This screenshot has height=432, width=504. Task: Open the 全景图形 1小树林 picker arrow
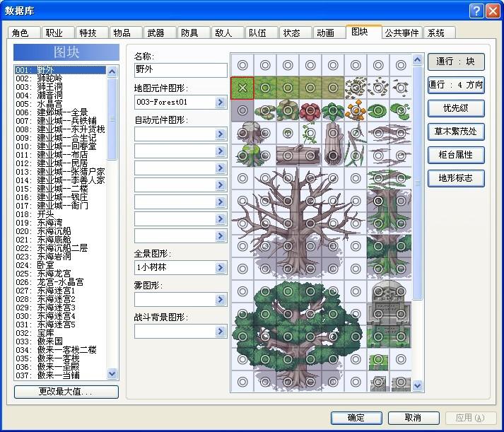coord(221,267)
